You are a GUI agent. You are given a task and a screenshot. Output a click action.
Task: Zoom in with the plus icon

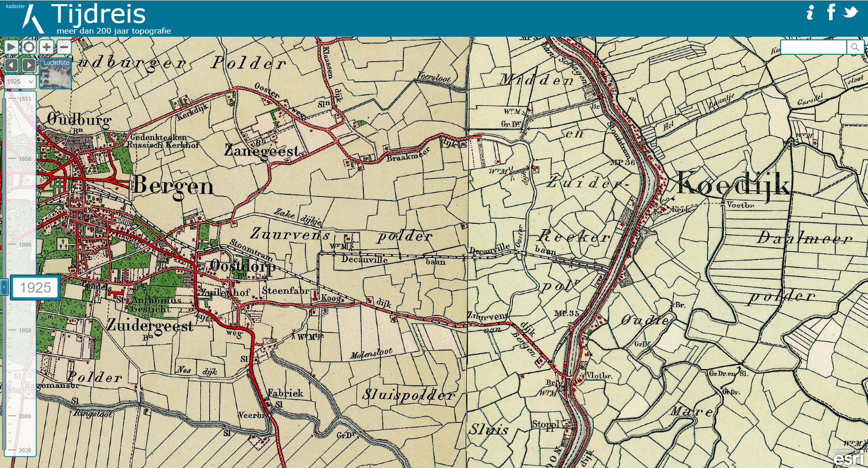[47, 47]
